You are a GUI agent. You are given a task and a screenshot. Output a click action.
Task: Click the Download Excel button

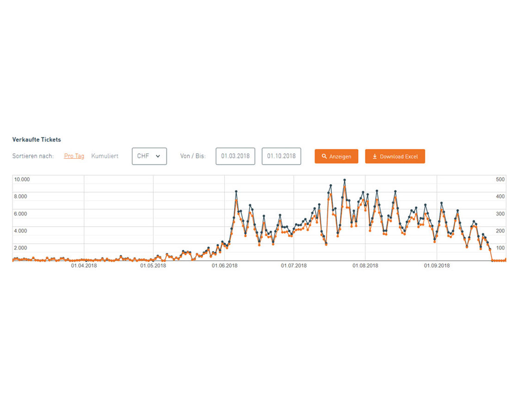(x=395, y=157)
